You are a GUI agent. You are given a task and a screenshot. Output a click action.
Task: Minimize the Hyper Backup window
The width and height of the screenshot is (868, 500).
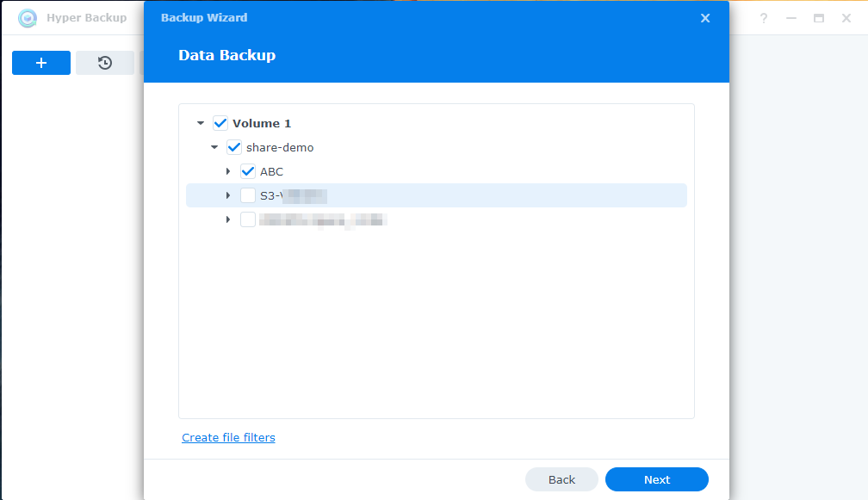pyautogui.click(x=791, y=18)
